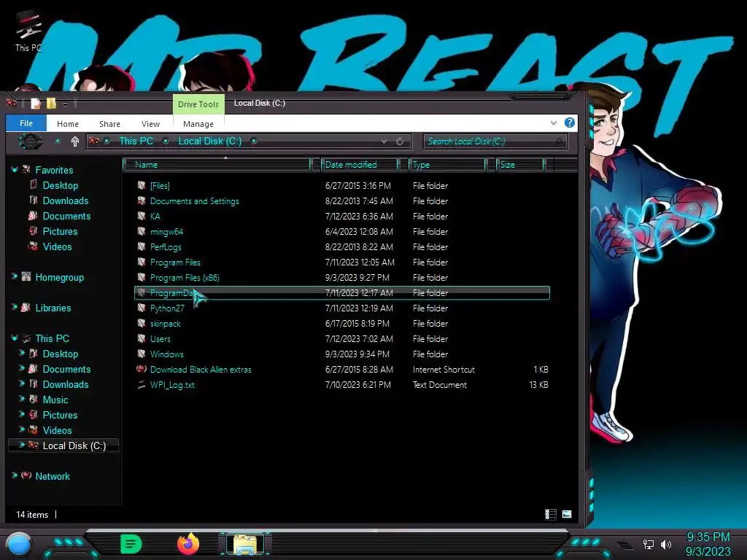This screenshot has height=560, width=747.
Task: Select the mingw64 folder row
Action: tap(342, 231)
